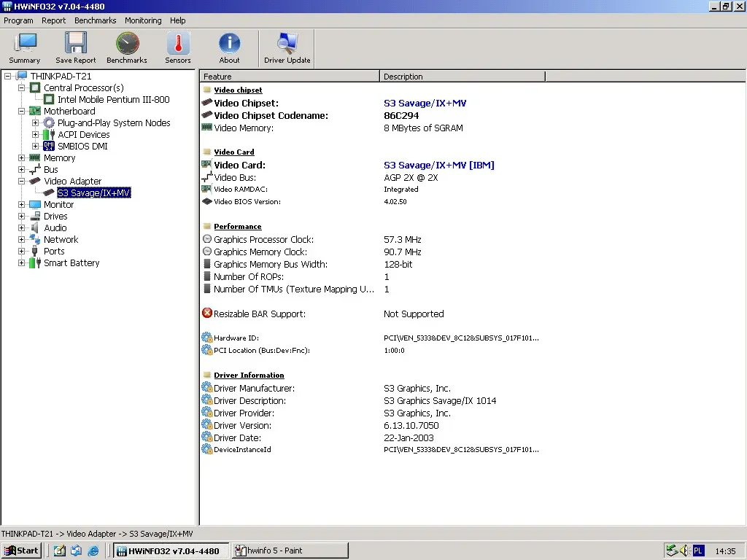Viewport: 747px width, 560px height.
Task: Click the Audio speaker icon in tree
Action: coord(35,227)
